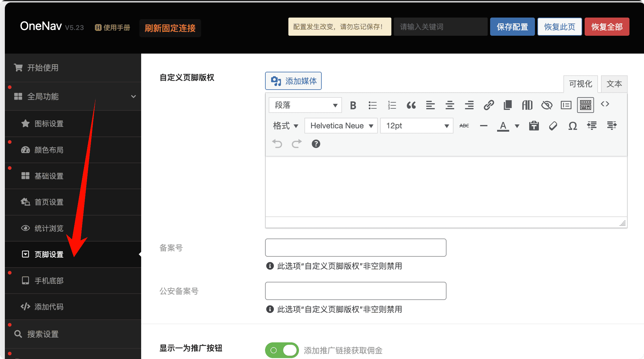The width and height of the screenshot is (644, 359).
Task: Click the 保存配置 button
Action: [512, 27]
